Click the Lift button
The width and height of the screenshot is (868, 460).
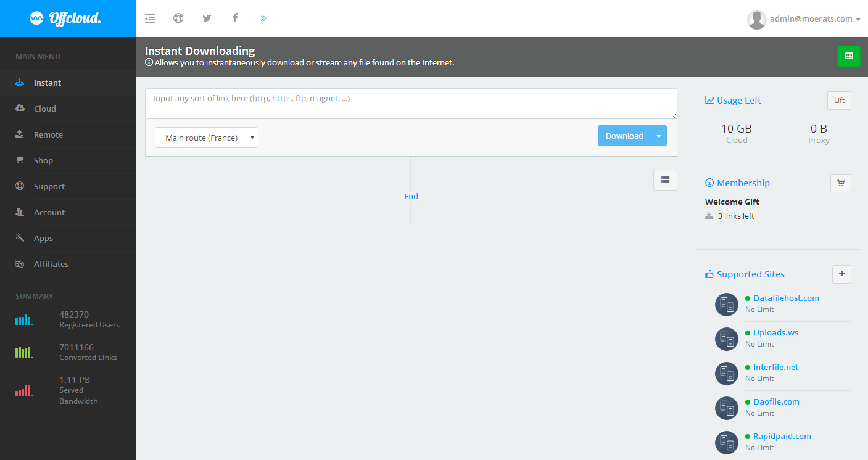(839, 101)
